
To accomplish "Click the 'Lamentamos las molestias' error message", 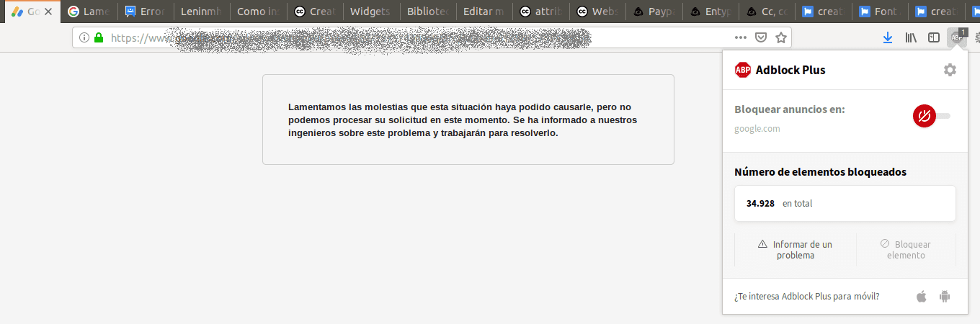I will click(x=463, y=120).
